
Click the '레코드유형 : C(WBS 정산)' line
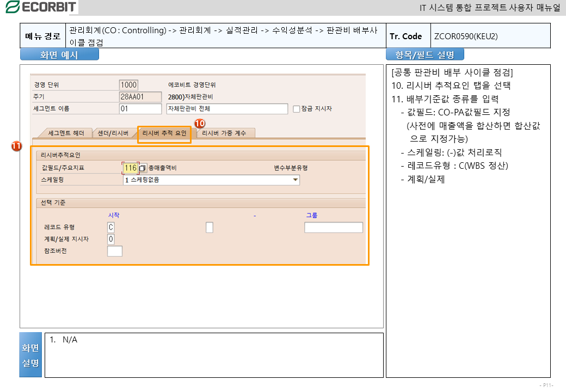tap(454, 166)
